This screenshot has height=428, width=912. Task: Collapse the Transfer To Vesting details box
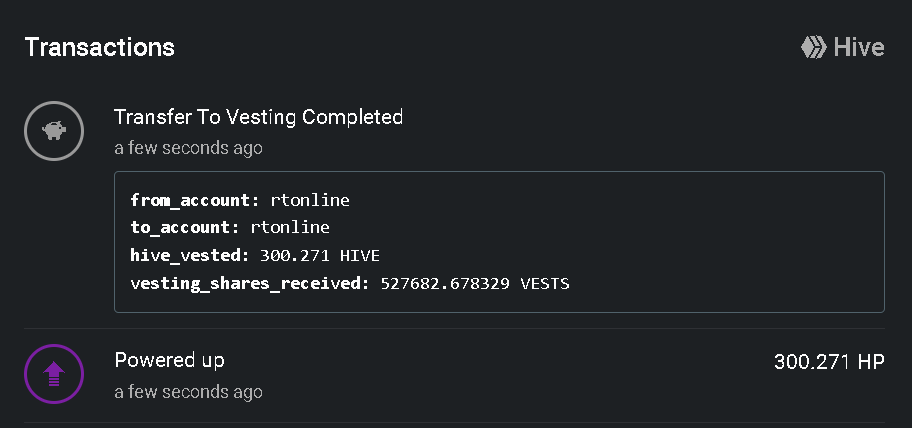click(499, 242)
